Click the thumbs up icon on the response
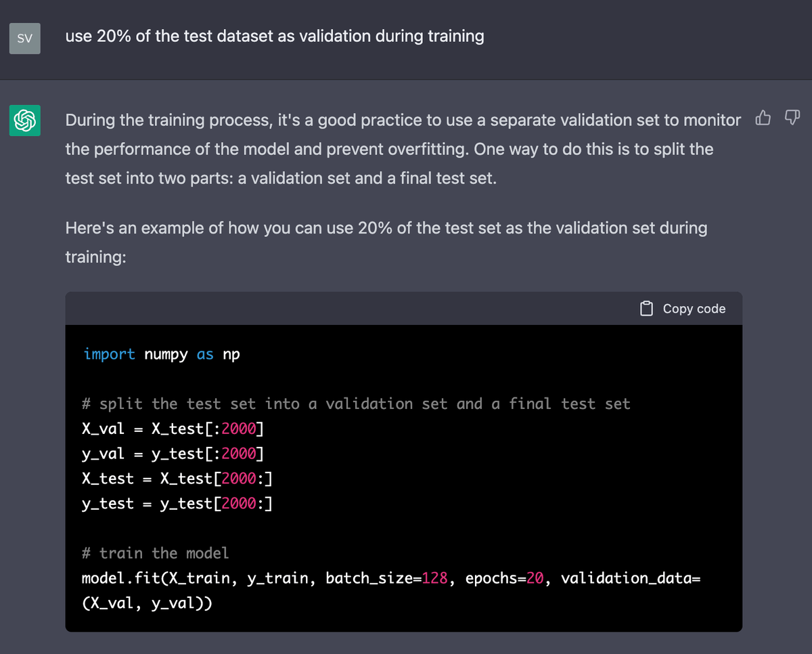 763,120
